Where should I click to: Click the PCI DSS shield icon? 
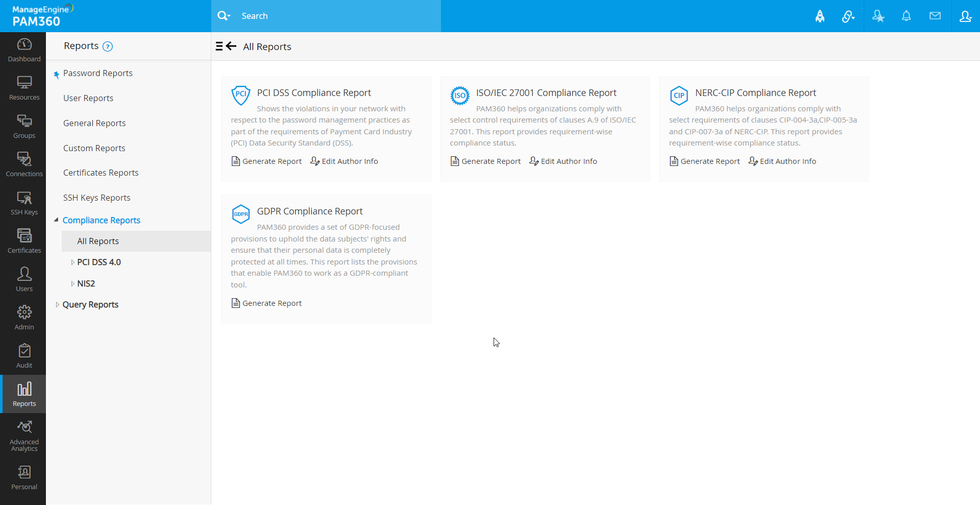pos(241,95)
